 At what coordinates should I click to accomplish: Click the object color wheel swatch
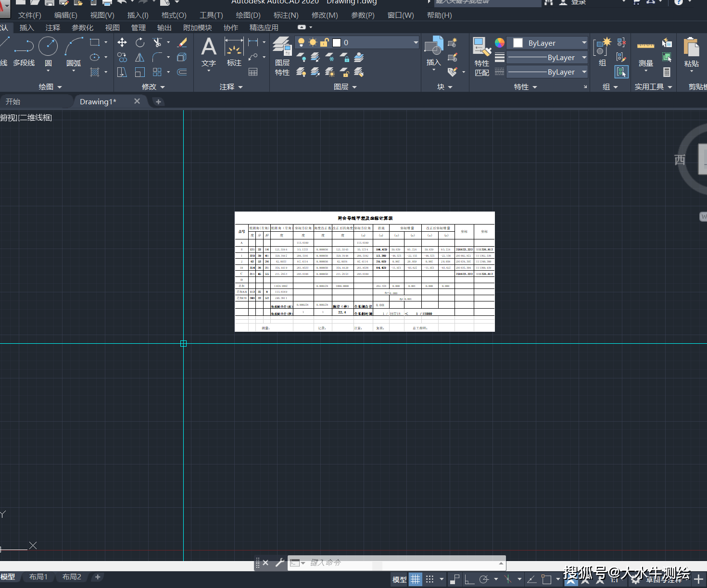coord(500,43)
